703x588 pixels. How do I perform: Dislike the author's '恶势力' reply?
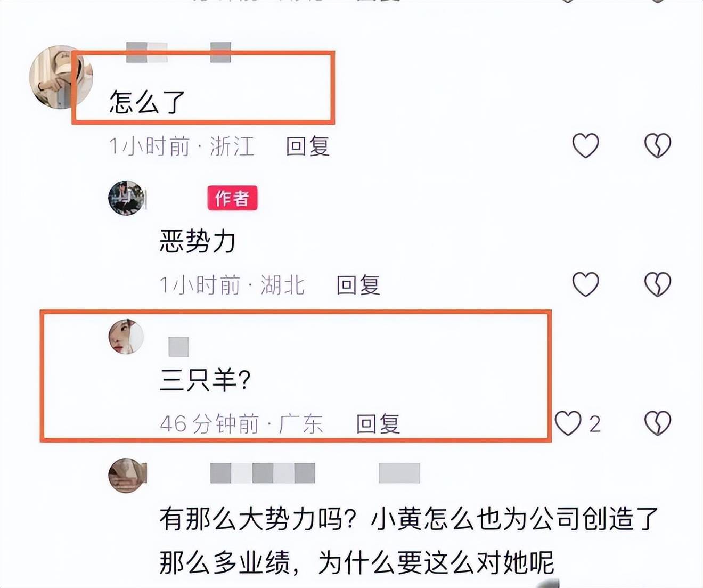click(658, 284)
